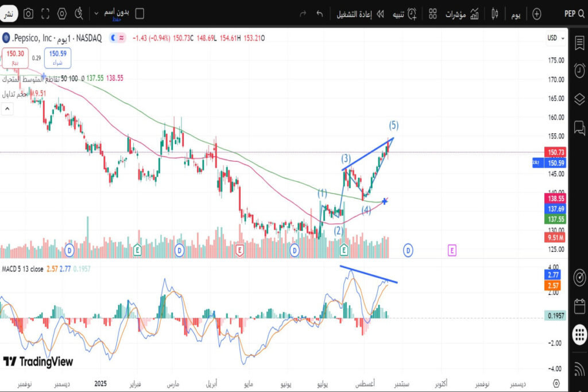Click the 9.51 M volume axis label
588x392 pixels.
tap(555, 238)
